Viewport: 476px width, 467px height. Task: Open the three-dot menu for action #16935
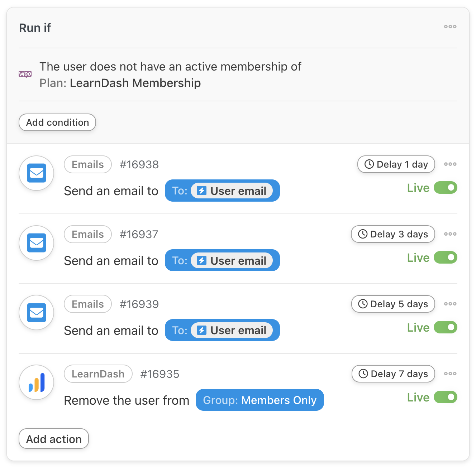(450, 374)
